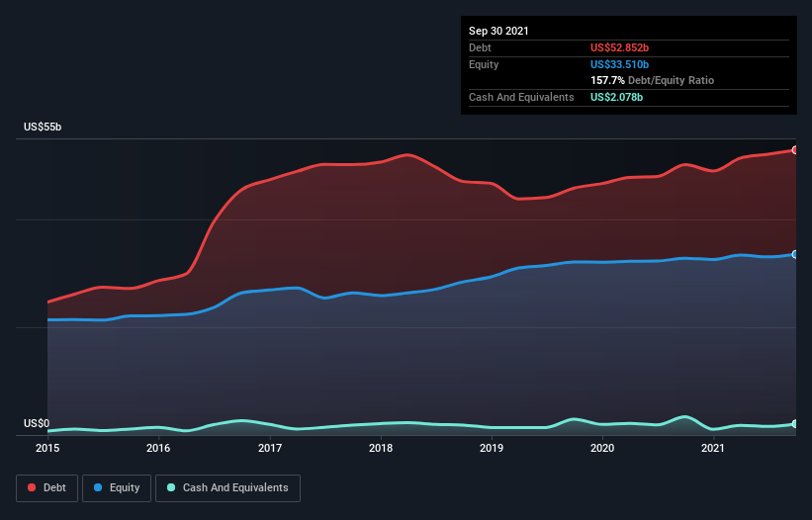Image resolution: width=812 pixels, height=520 pixels.
Task: Click the 2019 x-axis label
Action: pyautogui.click(x=492, y=448)
